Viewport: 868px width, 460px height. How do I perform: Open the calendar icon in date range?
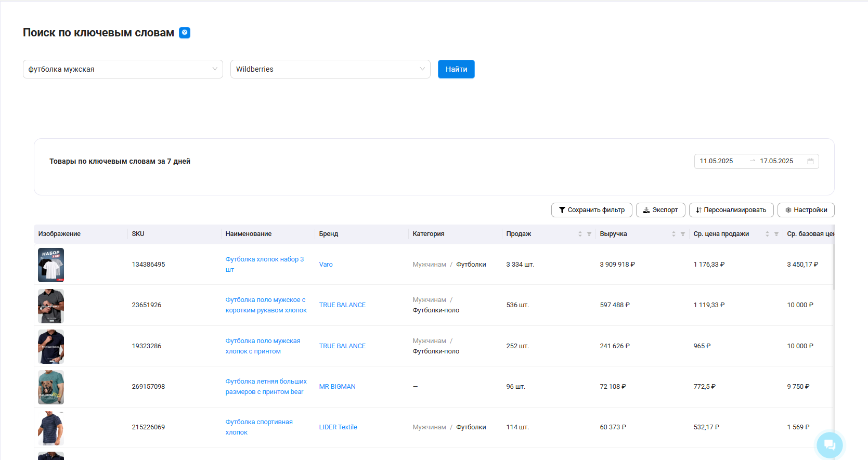point(810,161)
